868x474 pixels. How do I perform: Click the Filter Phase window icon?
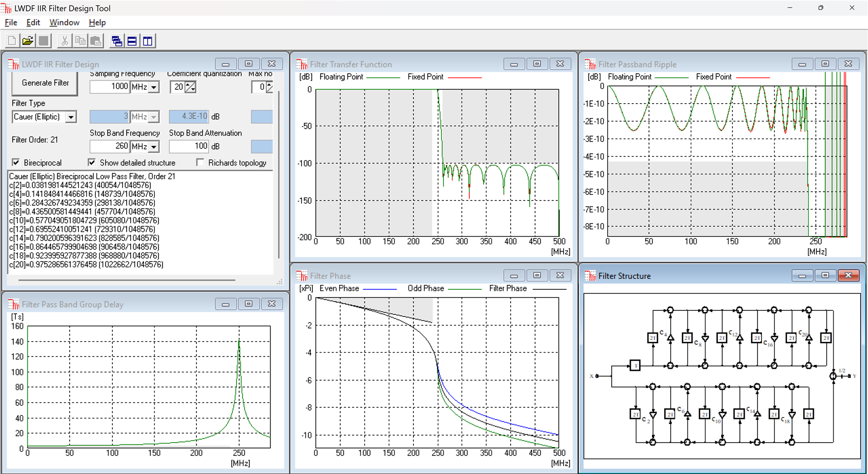click(302, 276)
